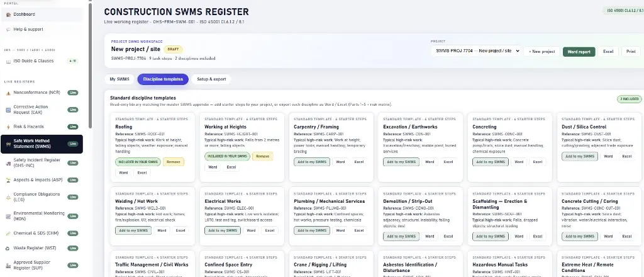Click the DRAFT status badge
This screenshot has height=277, width=644.
174,49
